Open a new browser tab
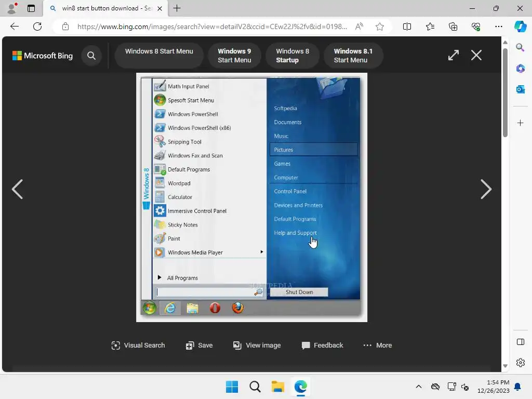Screen dimensions: 532x399 point(177,8)
